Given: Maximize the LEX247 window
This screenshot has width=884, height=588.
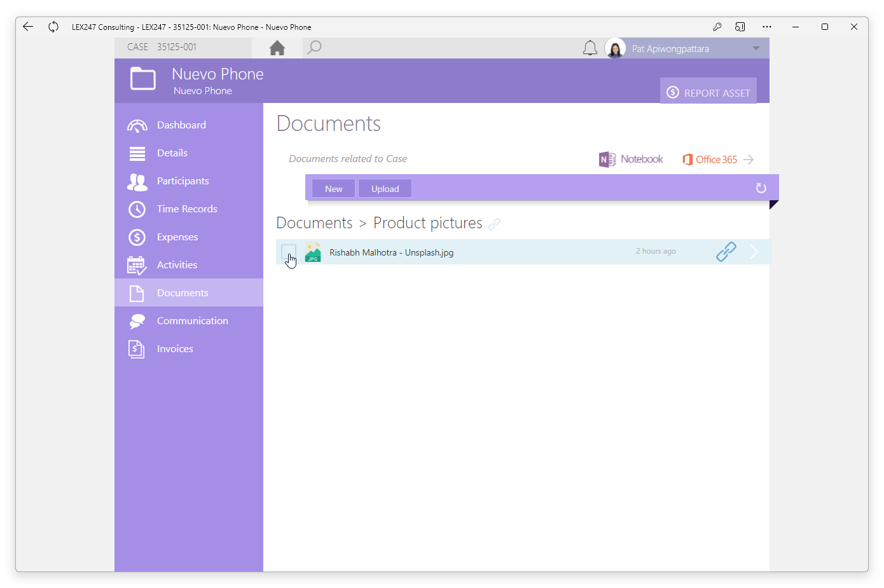Looking at the screenshot, I should [825, 27].
